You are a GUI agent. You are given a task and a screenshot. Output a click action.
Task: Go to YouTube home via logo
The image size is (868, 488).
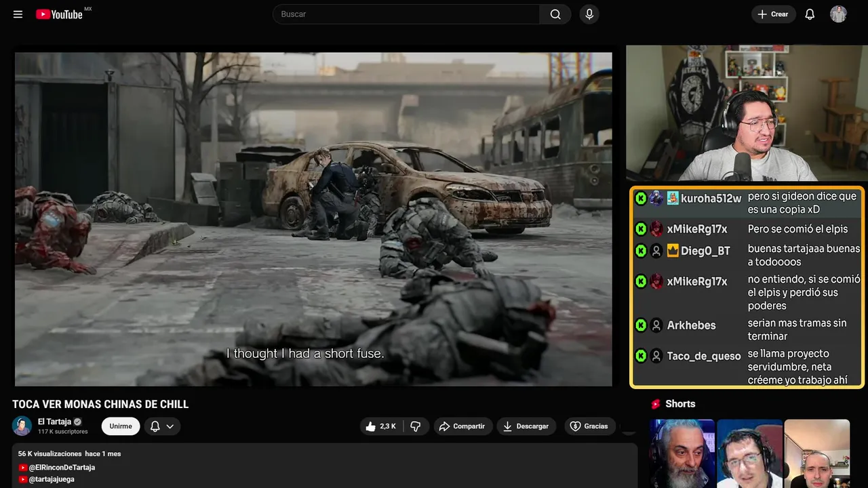click(60, 14)
